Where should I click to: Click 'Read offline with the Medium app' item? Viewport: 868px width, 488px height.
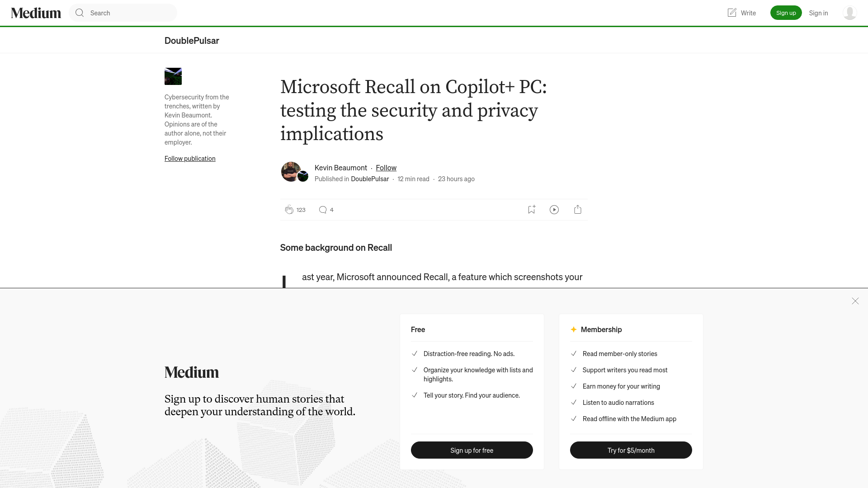[629, 419]
